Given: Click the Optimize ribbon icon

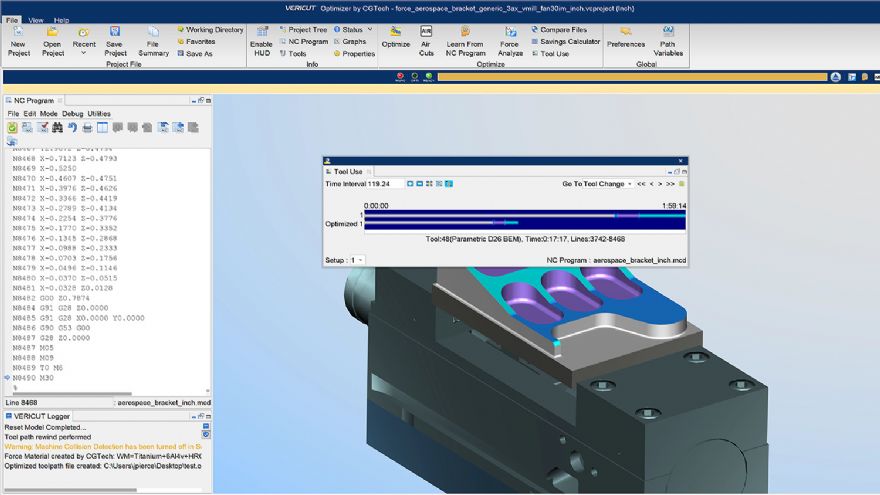Looking at the screenshot, I should point(396,37).
